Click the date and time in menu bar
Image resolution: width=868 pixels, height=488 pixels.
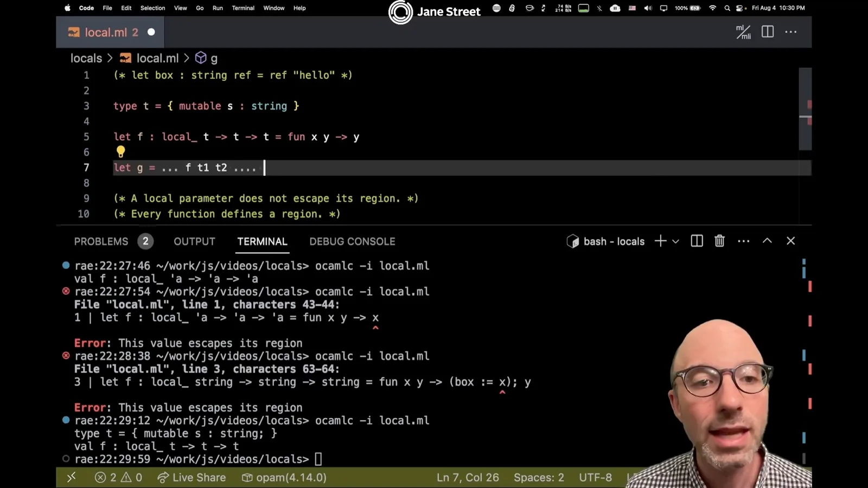[x=778, y=8]
